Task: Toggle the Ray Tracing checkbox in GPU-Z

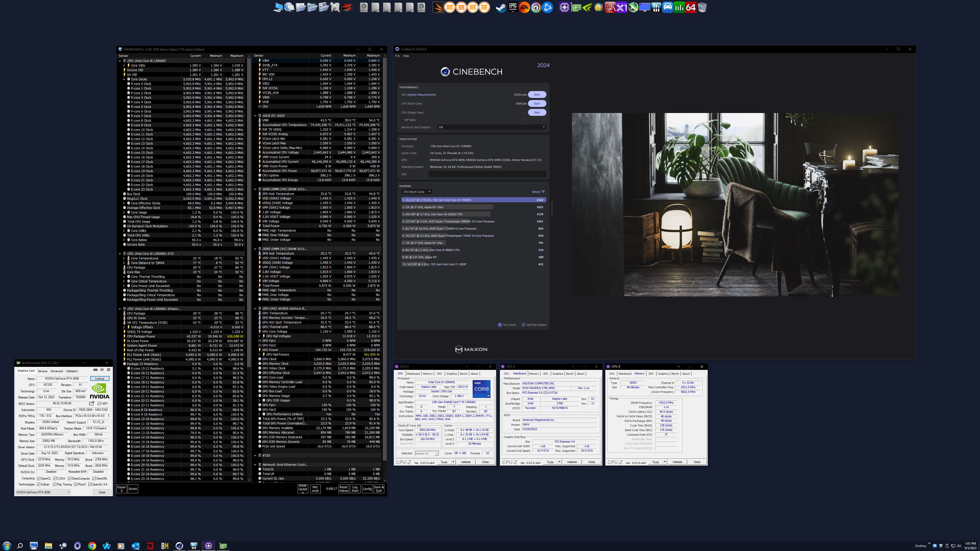Action: (x=55, y=484)
